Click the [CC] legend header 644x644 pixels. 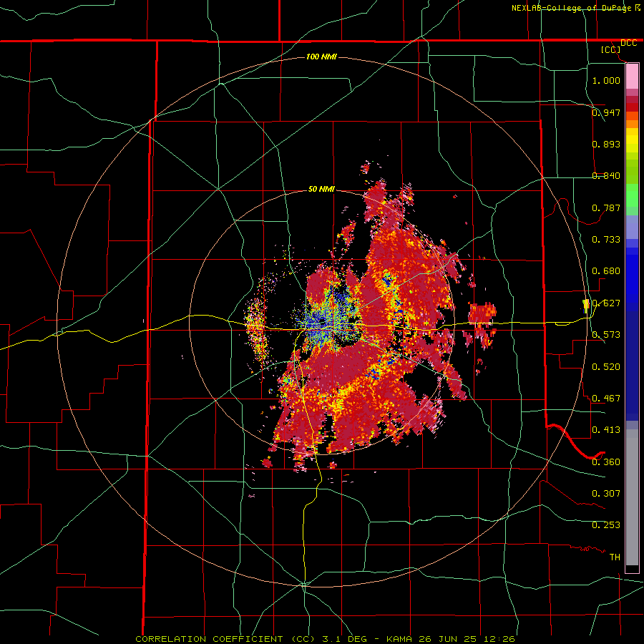point(610,49)
